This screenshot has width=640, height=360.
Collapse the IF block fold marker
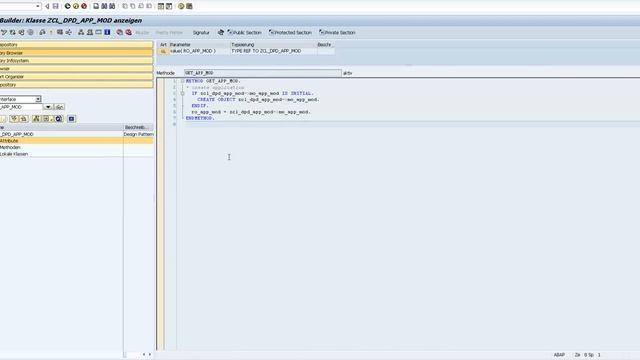click(x=182, y=93)
